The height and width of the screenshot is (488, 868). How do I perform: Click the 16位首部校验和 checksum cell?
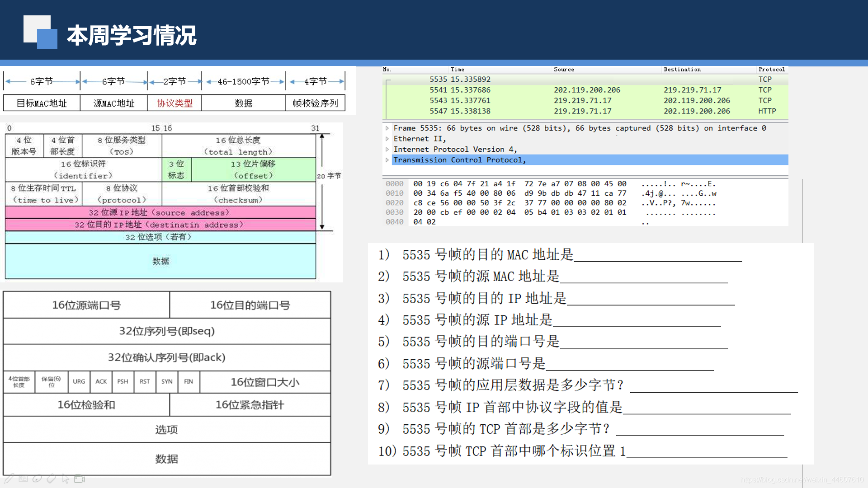point(239,194)
